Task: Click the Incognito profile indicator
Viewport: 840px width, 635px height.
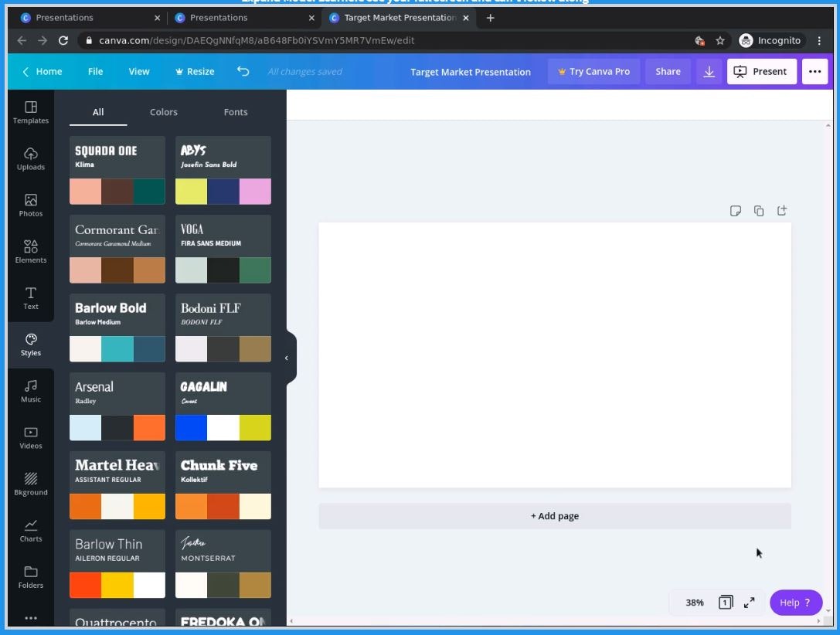Action: tap(770, 40)
